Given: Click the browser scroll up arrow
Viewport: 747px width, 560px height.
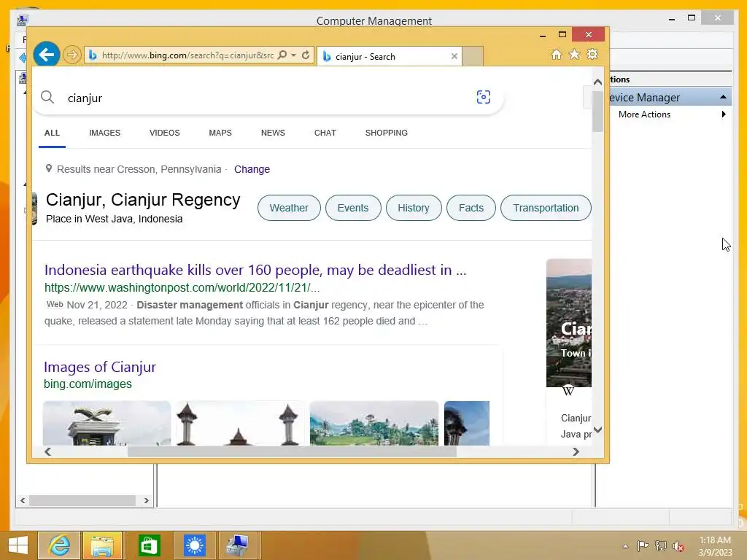Looking at the screenshot, I should (x=597, y=82).
